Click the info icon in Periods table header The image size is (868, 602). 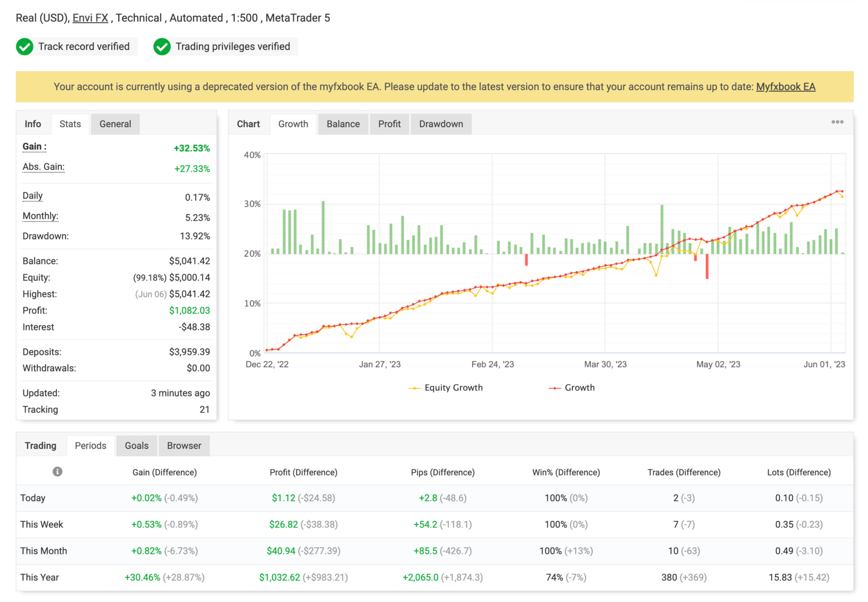pos(57,471)
